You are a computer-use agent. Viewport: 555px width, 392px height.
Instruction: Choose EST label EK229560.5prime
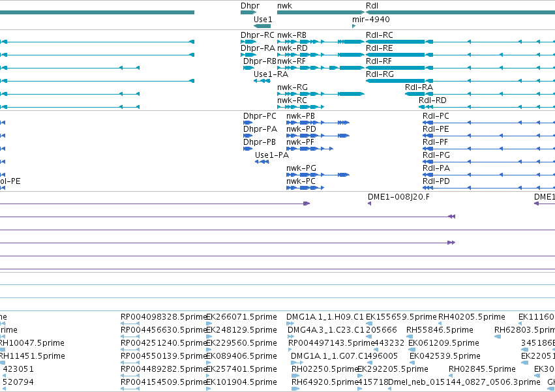[x=241, y=344]
